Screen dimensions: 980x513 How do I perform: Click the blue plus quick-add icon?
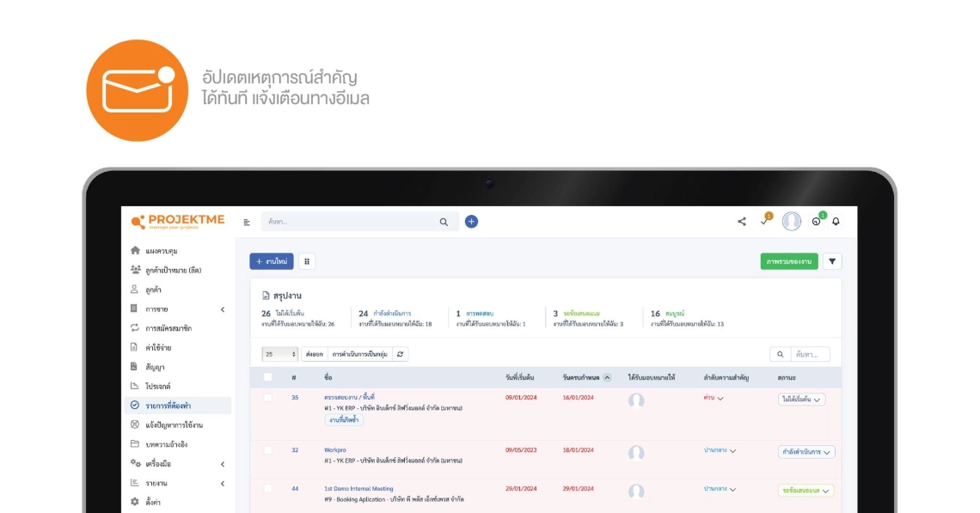click(471, 222)
